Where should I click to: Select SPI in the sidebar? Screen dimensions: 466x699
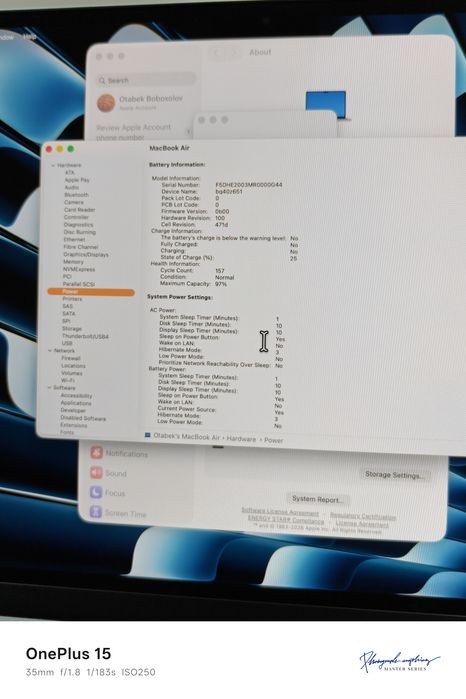point(66,321)
